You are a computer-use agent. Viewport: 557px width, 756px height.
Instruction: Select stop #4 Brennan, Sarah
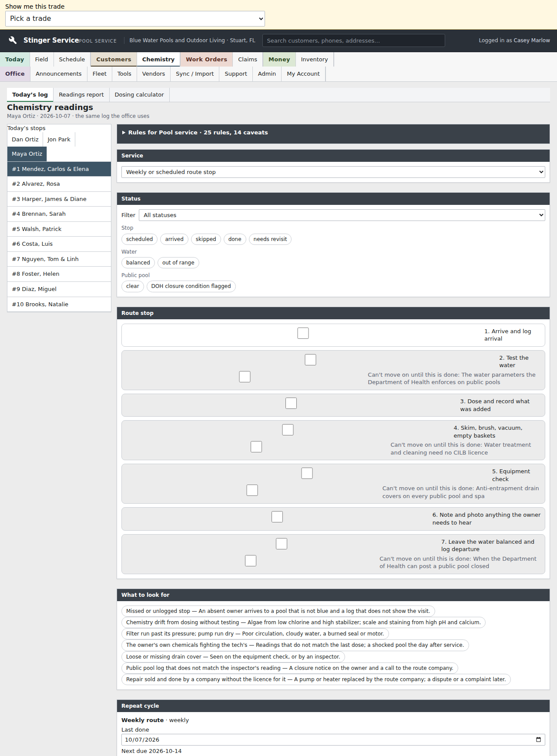point(59,214)
